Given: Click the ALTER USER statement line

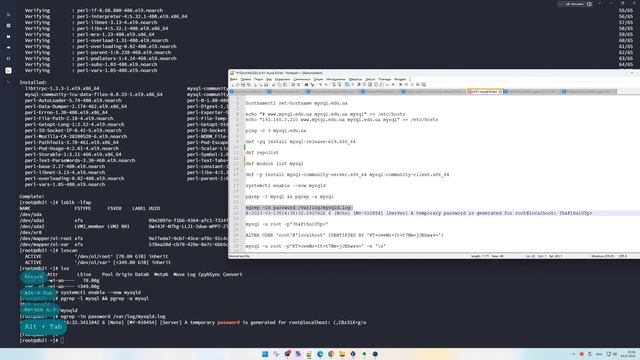Looking at the screenshot, I should click(344, 235).
